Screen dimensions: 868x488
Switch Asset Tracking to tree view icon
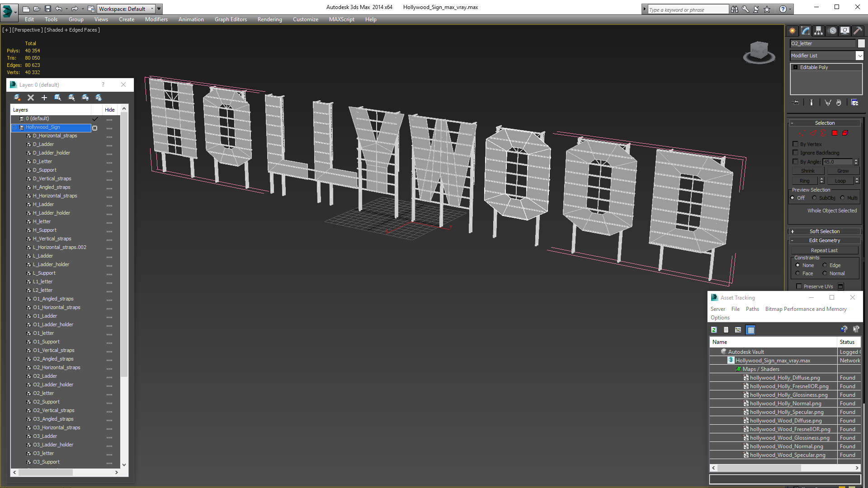[738, 330]
